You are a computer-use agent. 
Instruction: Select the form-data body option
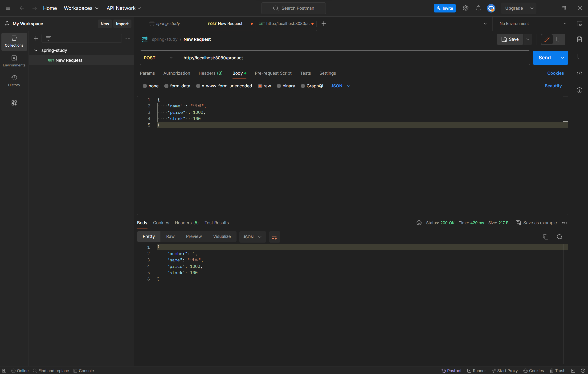pyautogui.click(x=166, y=86)
